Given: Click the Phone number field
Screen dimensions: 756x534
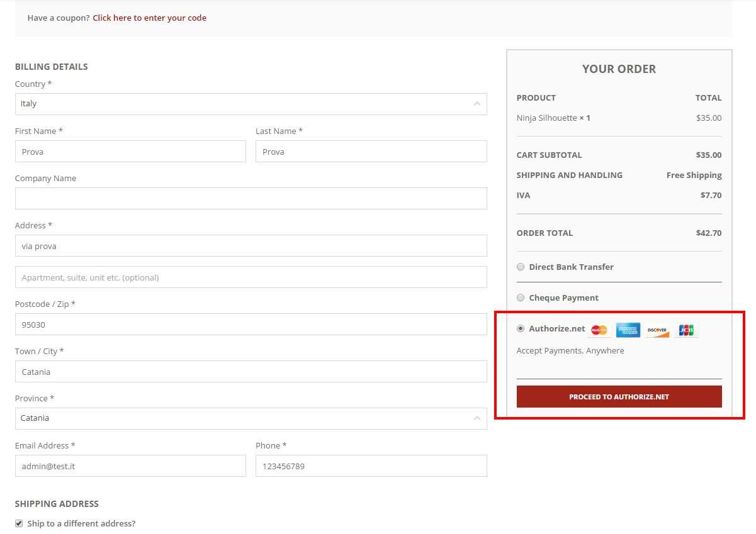Looking at the screenshot, I should click(371, 466).
